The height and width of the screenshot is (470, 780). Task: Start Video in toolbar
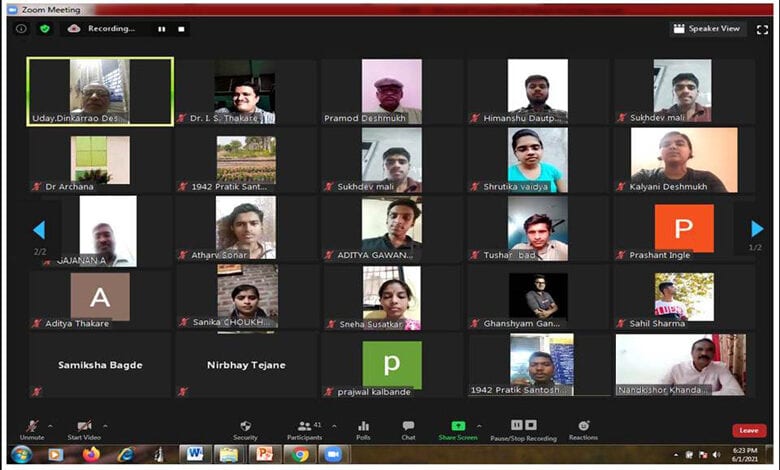tap(84, 430)
